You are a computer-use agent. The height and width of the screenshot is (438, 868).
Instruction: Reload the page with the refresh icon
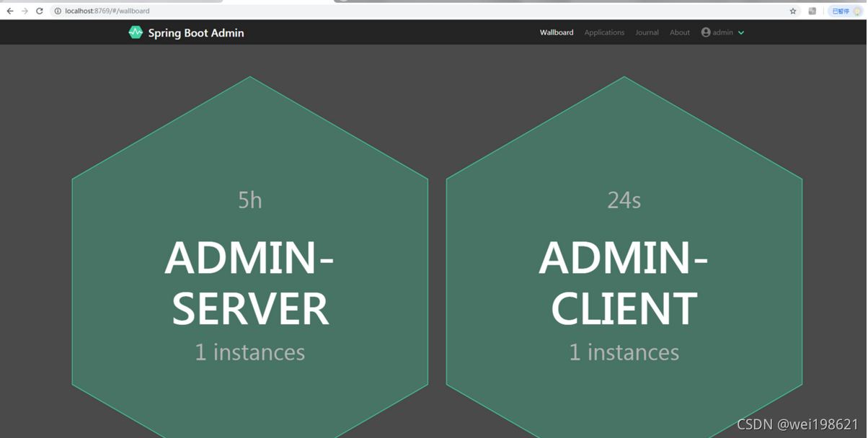click(40, 11)
